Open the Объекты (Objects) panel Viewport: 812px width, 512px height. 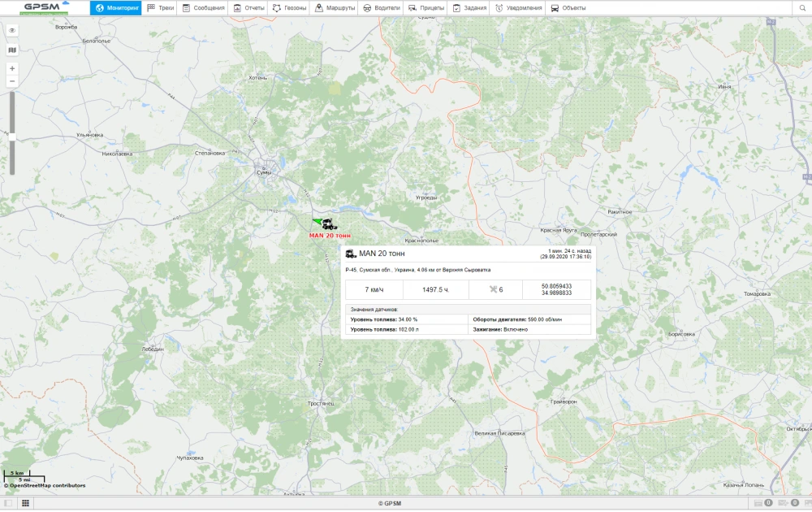(570, 7)
